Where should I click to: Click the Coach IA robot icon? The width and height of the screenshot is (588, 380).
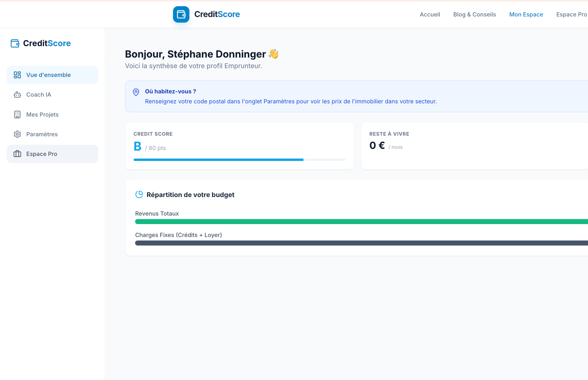click(x=17, y=95)
